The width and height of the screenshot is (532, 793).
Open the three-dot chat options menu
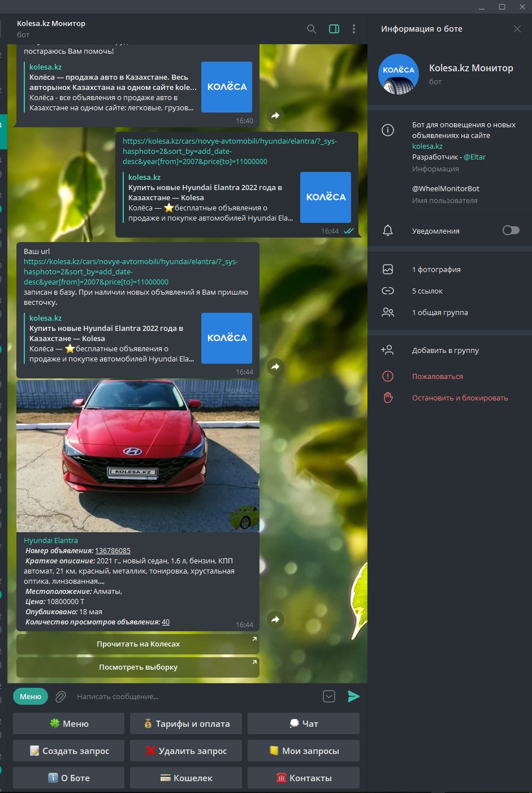[354, 29]
